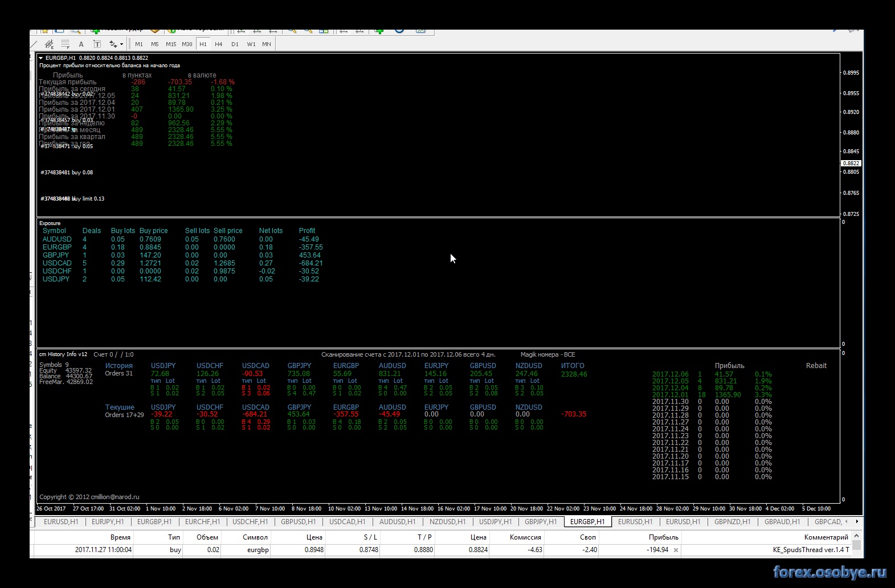Viewport: 895px width, 588px height.
Task: Open the USDCAD,H1 chart tab
Action: click(x=348, y=521)
